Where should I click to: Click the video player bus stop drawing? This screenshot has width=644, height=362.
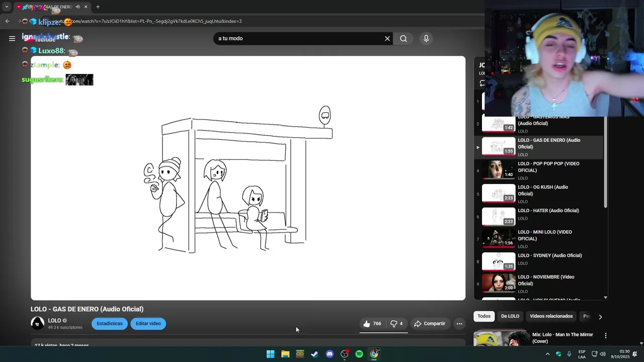tap(248, 178)
